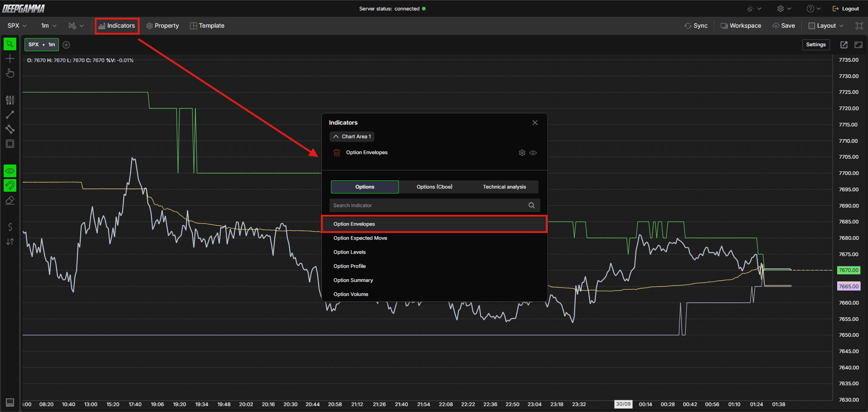The height and width of the screenshot is (412, 868).
Task: Open the chart type dropdown
Action: [x=76, y=26]
